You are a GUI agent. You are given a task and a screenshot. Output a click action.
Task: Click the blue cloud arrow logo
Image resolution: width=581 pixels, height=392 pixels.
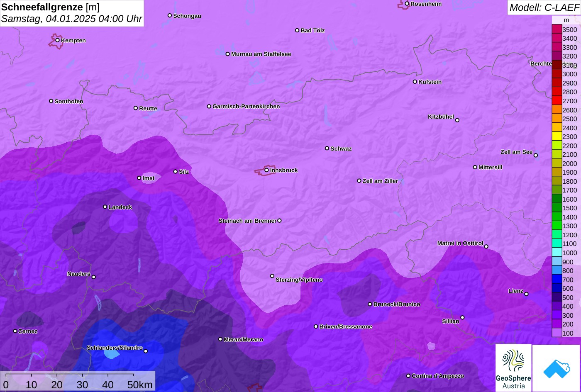[x=557, y=368]
